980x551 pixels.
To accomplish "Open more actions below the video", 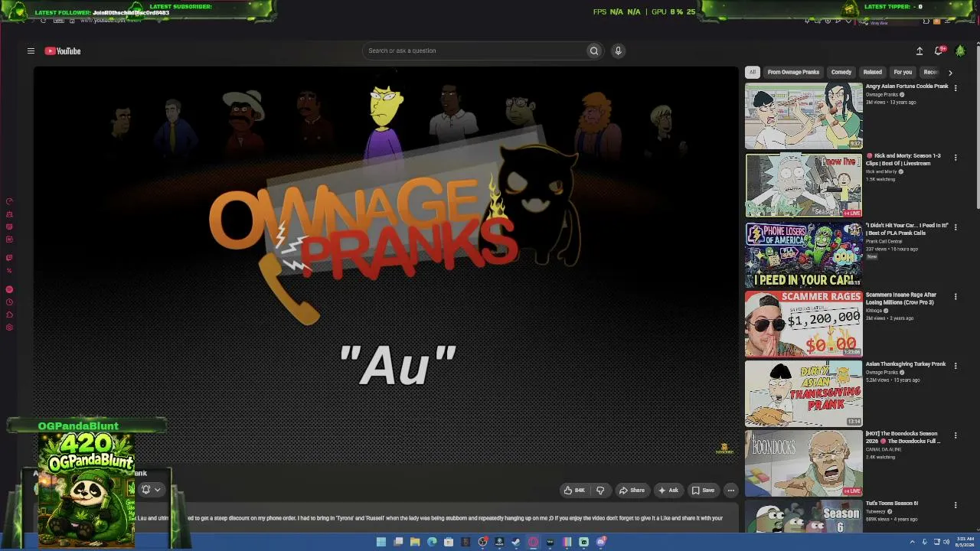I will click(x=731, y=491).
